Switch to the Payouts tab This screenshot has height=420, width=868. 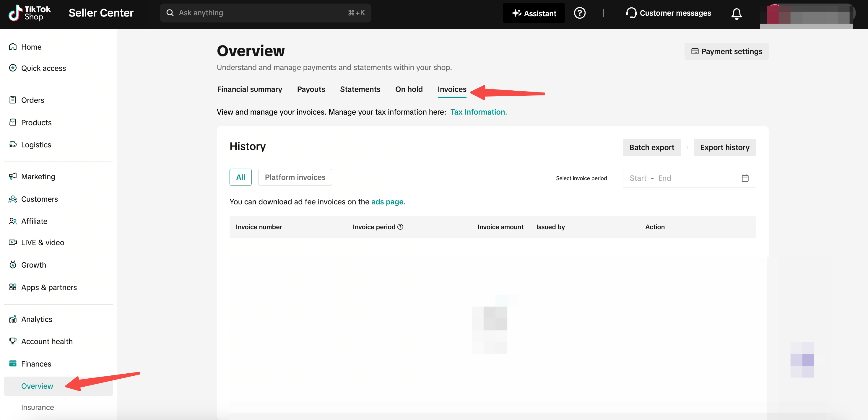pyautogui.click(x=311, y=89)
